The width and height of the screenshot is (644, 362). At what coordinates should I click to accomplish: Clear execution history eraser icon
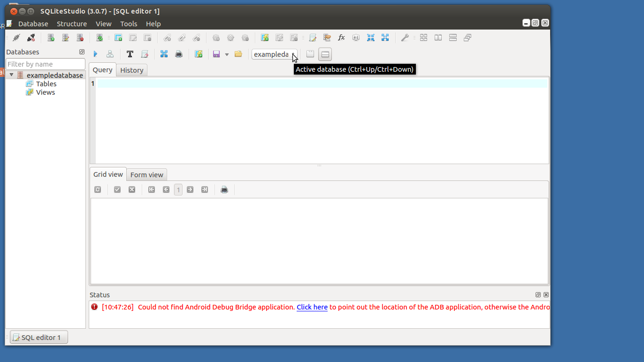pos(145,54)
